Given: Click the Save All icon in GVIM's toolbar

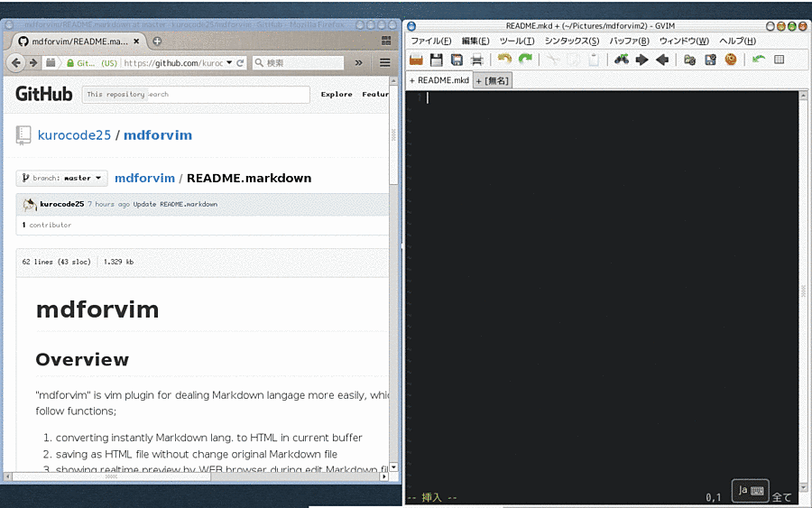Looking at the screenshot, I should (x=457, y=60).
